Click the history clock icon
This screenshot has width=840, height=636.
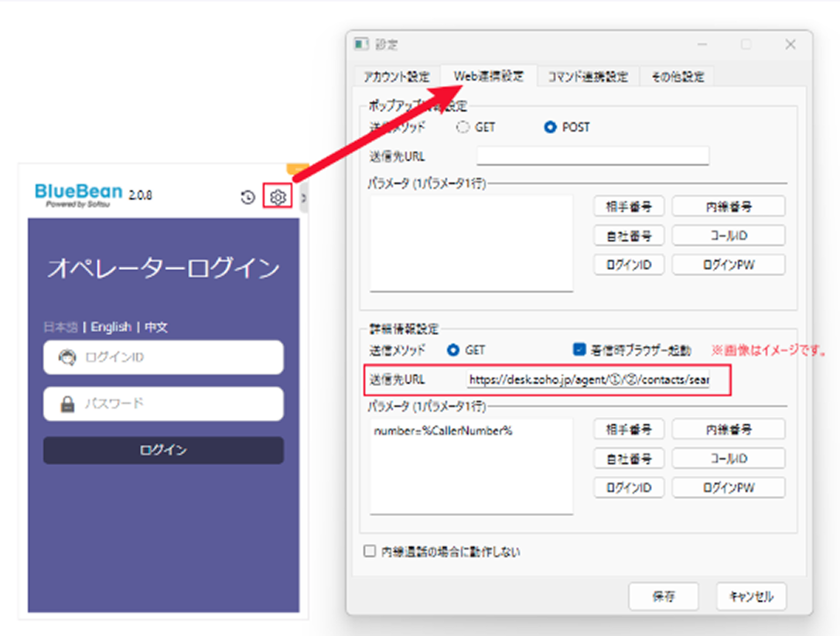click(248, 198)
